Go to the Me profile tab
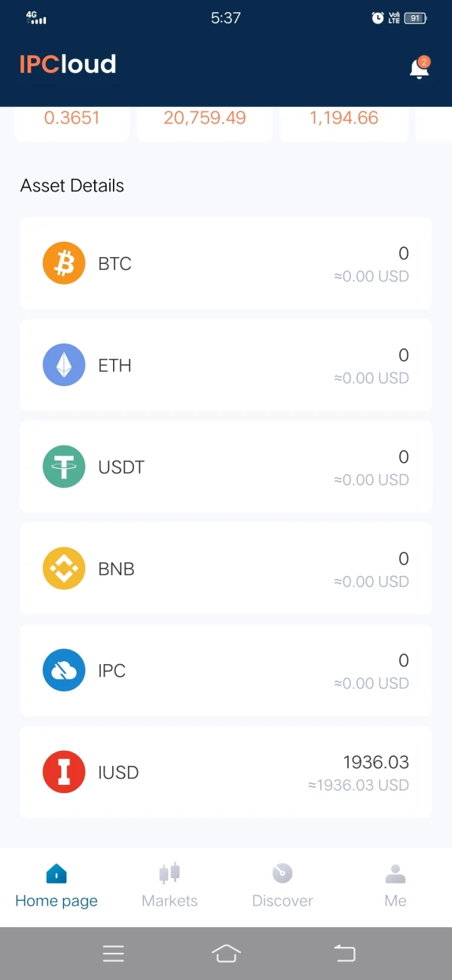Viewport: 452px width, 980px height. 395,886
